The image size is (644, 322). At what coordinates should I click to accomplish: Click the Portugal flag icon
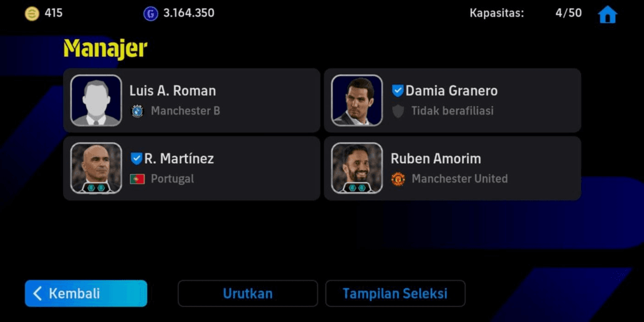point(137,179)
